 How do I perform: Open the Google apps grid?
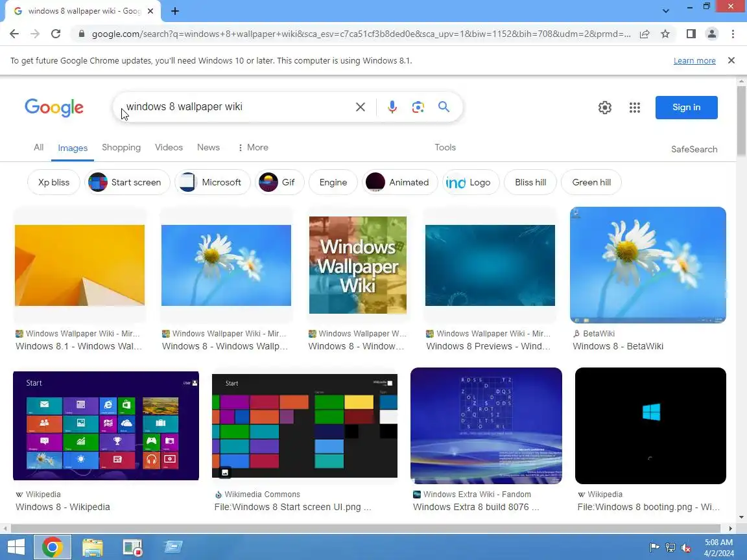tap(635, 108)
